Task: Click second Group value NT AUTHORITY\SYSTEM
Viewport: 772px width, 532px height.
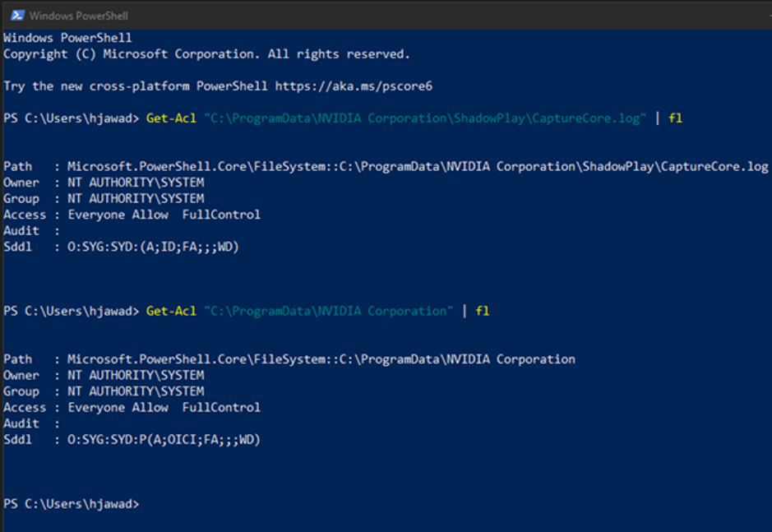Action: pos(136,391)
